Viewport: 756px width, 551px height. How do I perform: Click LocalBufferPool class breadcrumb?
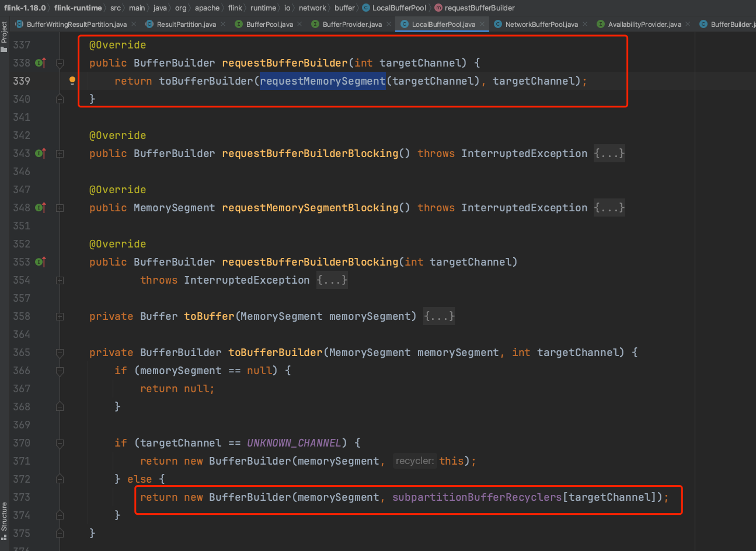coord(395,8)
